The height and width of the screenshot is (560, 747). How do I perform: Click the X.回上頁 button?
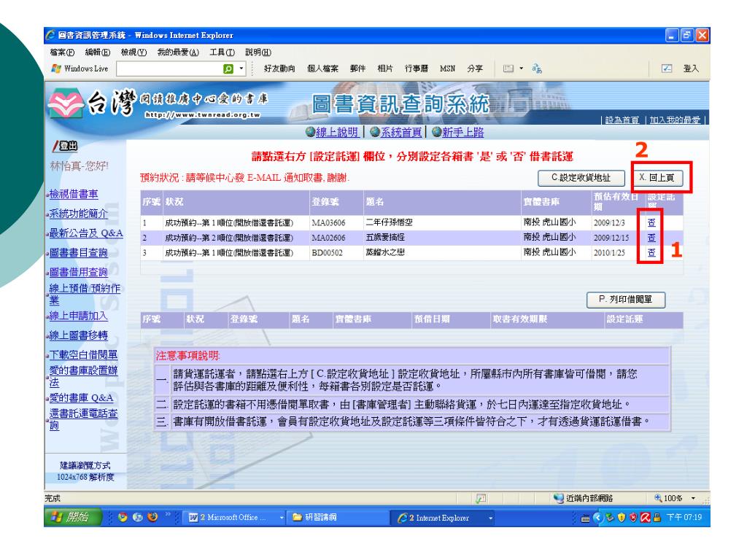(x=658, y=178)
